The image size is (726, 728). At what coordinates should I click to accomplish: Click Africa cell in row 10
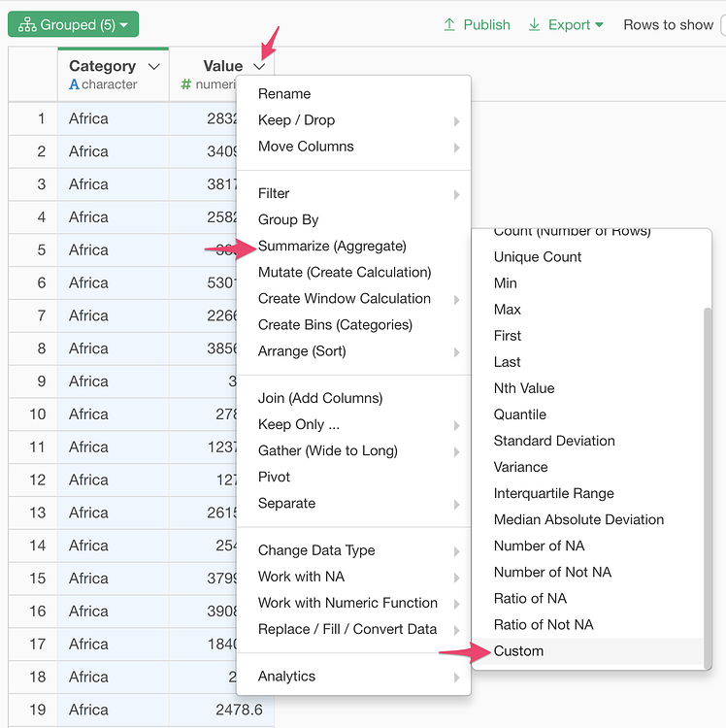pos(114,414)
